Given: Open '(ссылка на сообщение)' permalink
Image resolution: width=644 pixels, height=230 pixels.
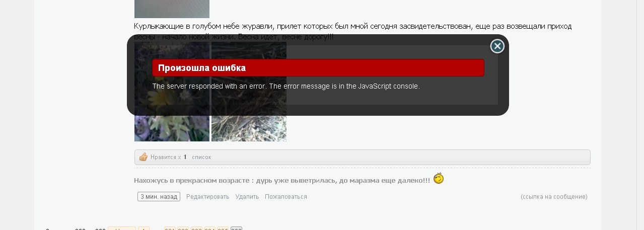Looking at the screenshot, I should tap(554, 197).
